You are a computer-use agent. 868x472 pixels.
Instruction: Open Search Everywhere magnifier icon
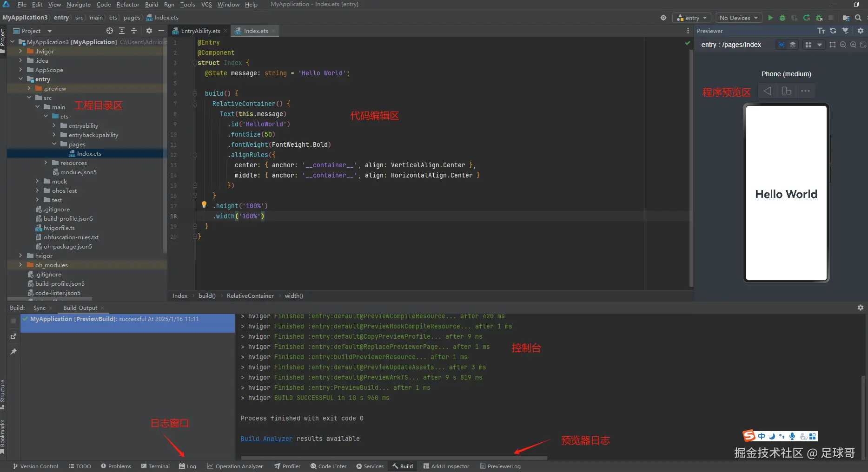[x=858, y=18]
